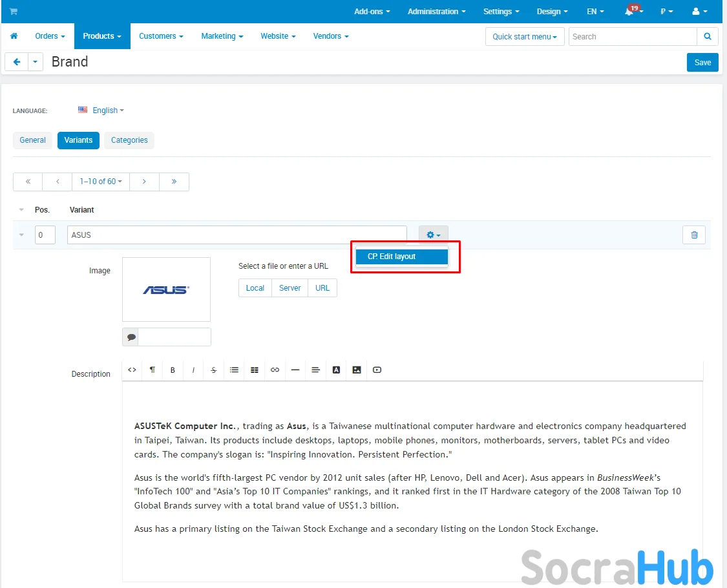Open the gear menu for ASUS variant

433,235
